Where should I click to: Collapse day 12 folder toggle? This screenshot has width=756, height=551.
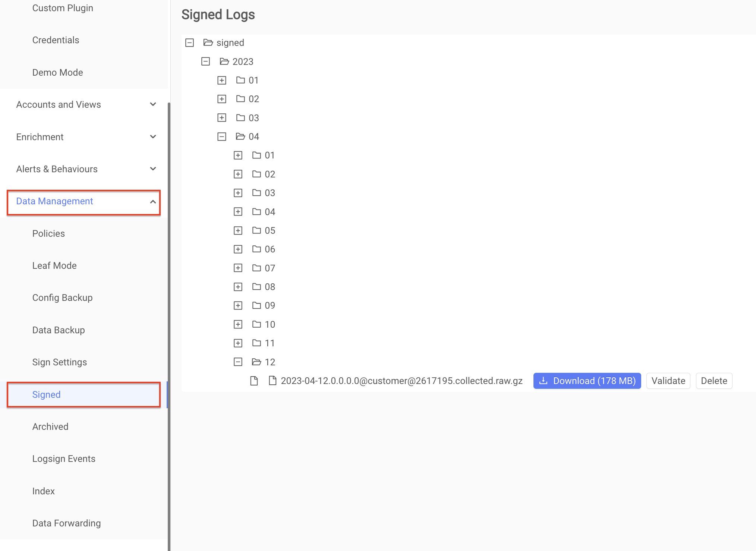[x=238, y=362]
